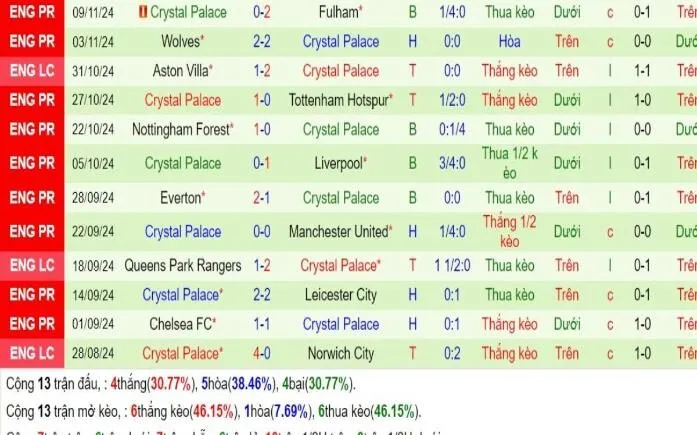Image resolution: width=697 pixels, height=435 pixels.
Task: Open the Fulham team link
Action: (338, 12)
